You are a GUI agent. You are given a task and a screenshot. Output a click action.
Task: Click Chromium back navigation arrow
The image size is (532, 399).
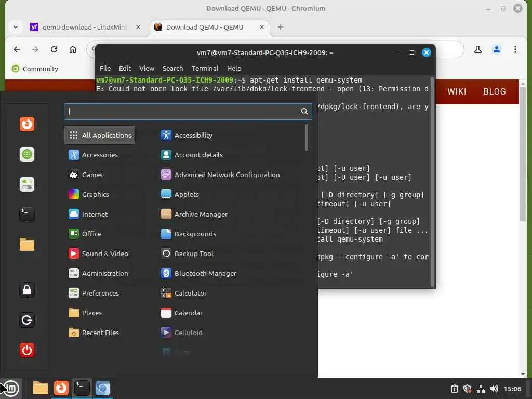click(17, 49)
